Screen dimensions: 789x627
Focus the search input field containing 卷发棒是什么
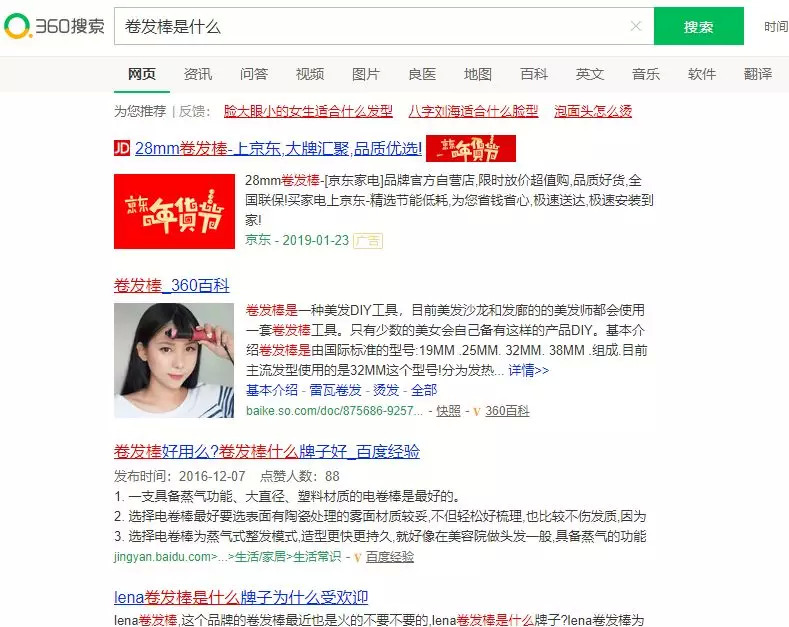pos(372,26)
